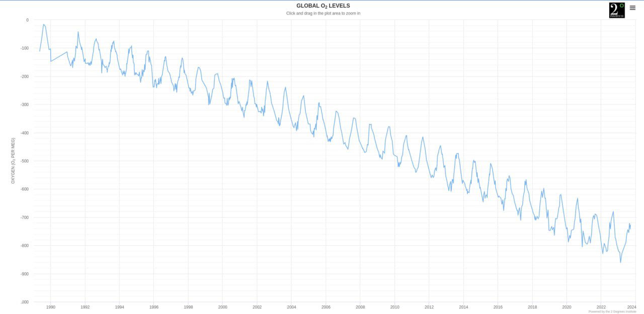Click the 'Click and drag' subtitle text
This screenshot has height=314, width=644.
[323, 14]
